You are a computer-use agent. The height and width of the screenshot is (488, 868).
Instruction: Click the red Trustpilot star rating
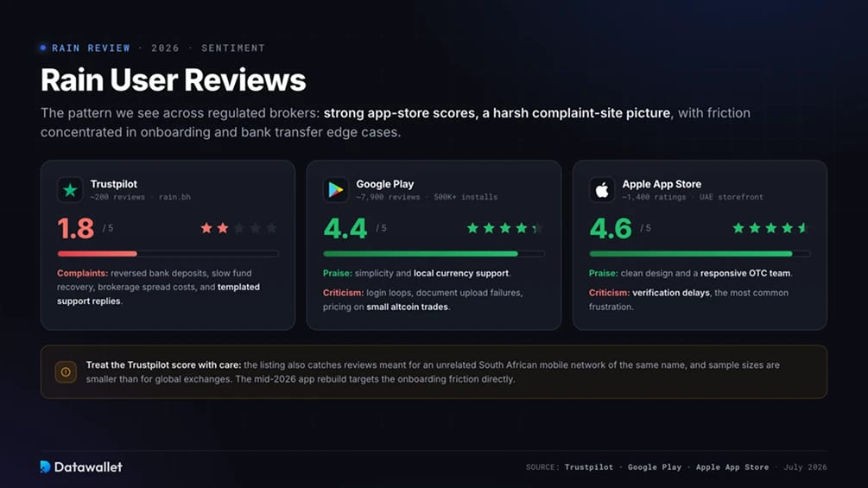[238, 228]
